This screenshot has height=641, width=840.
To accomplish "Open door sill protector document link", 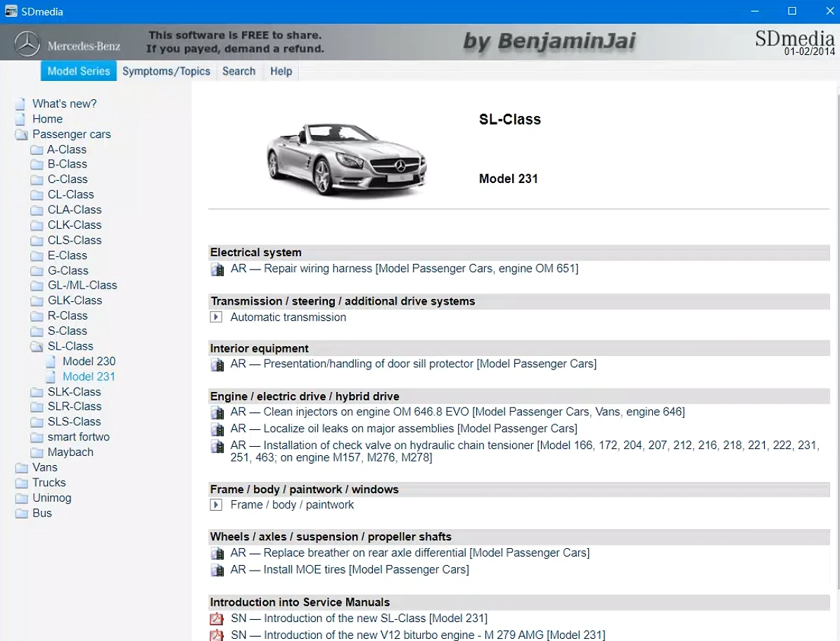I will pos(414,364).
